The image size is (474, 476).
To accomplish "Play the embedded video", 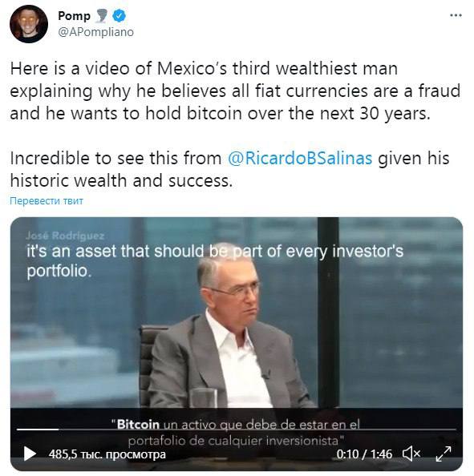I will (x=30, y=454).
